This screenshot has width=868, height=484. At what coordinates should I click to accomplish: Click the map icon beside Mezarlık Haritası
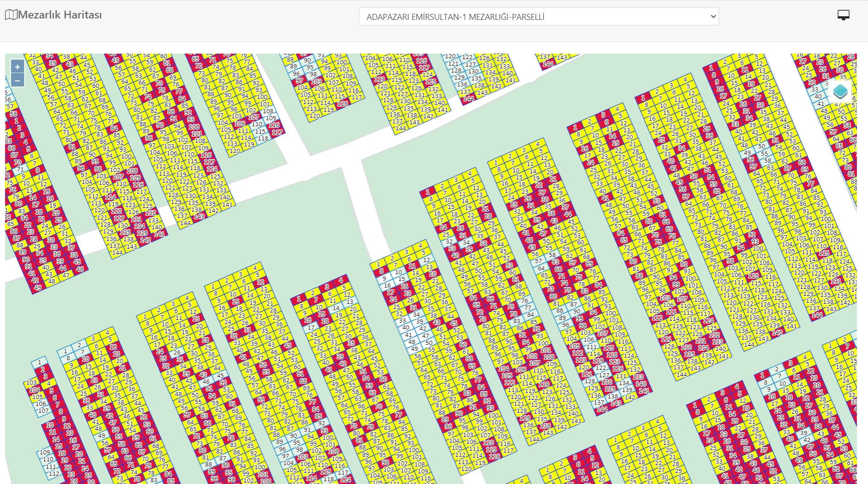click(11, 15)
